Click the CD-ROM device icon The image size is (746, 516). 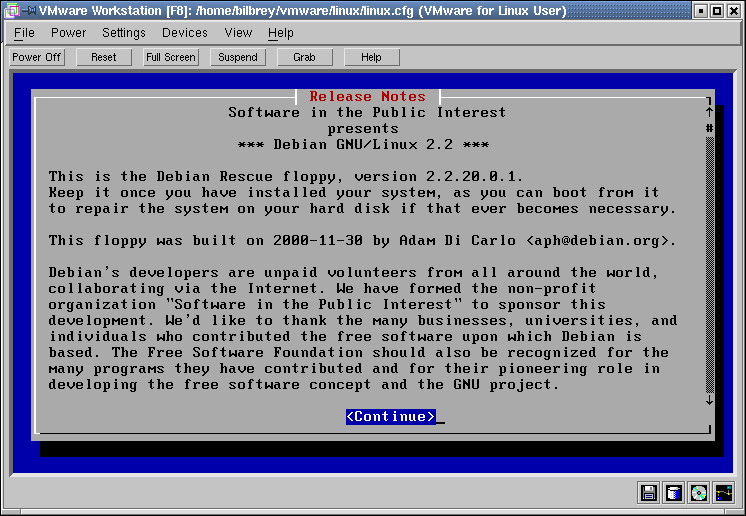pyautogui.click(x=699, y=492)
